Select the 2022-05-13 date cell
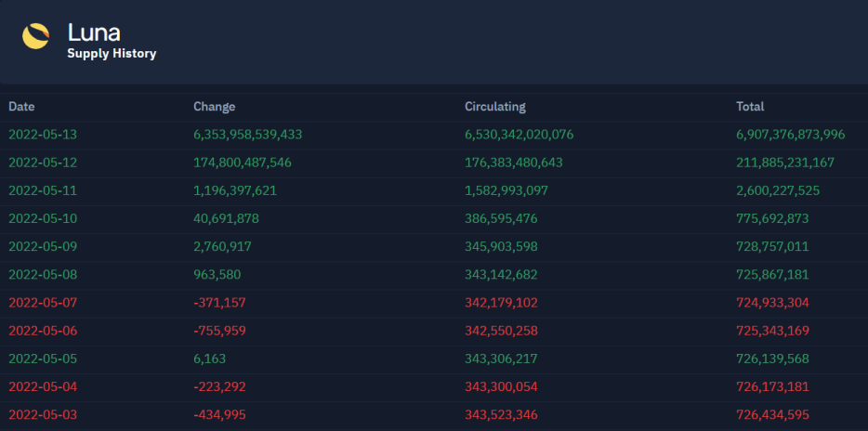 click(43, 135)
